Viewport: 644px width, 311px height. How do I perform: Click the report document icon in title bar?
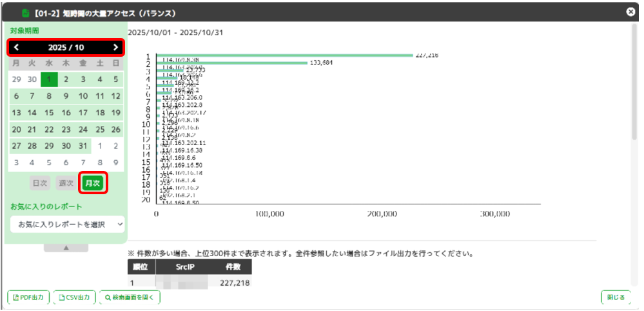click(x=26, y=12)
